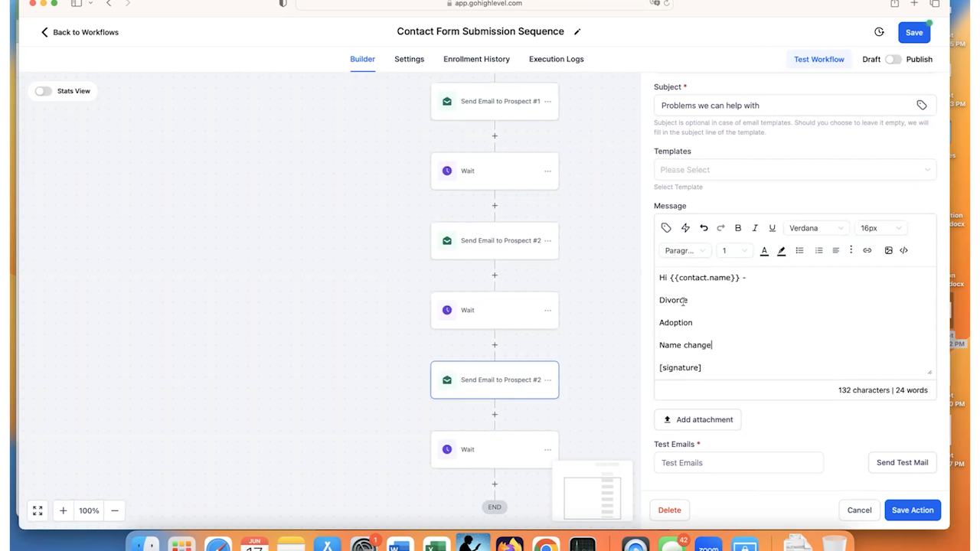This screenshot has height=551, width=980.
Task: Click the text color swatch icon
Action: pyautogui.click(x=763, y=250)
